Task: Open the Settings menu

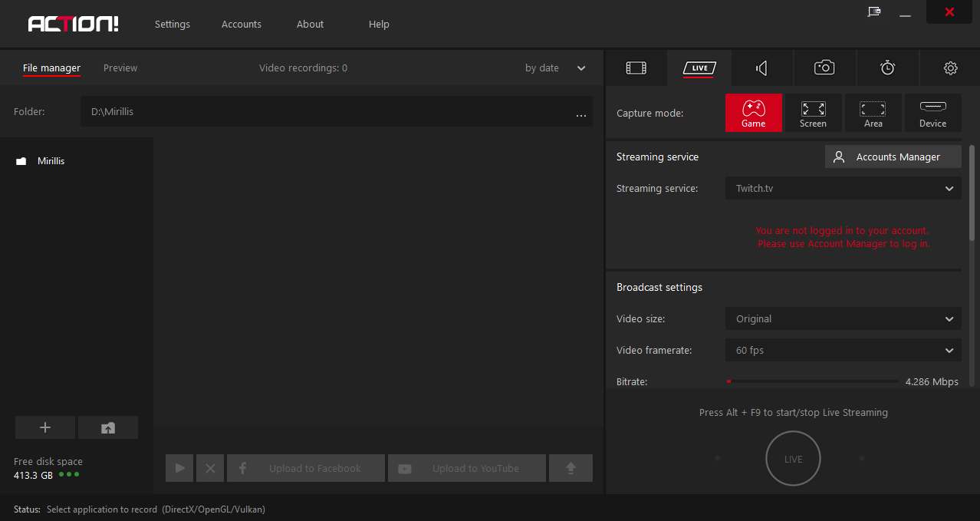Action: coord(173,24)
